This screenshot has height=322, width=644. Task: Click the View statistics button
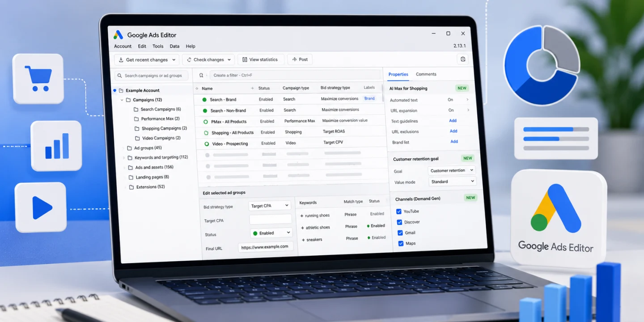(260, 59)
